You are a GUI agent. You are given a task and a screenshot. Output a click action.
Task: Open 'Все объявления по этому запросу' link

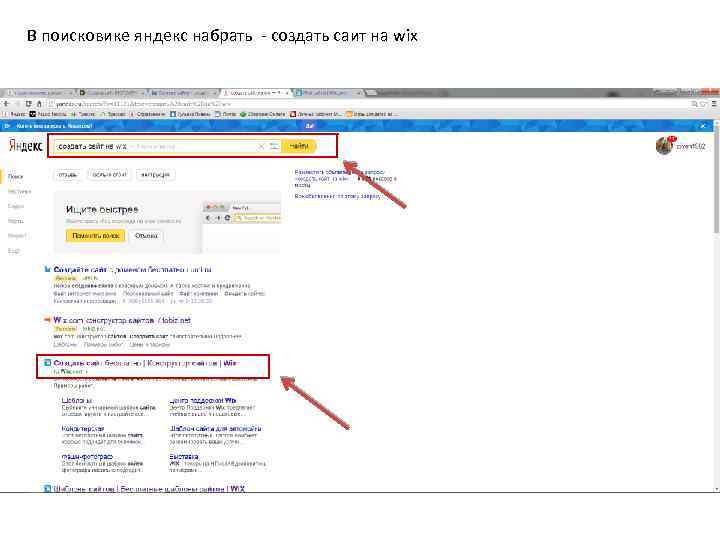point(338,196)
